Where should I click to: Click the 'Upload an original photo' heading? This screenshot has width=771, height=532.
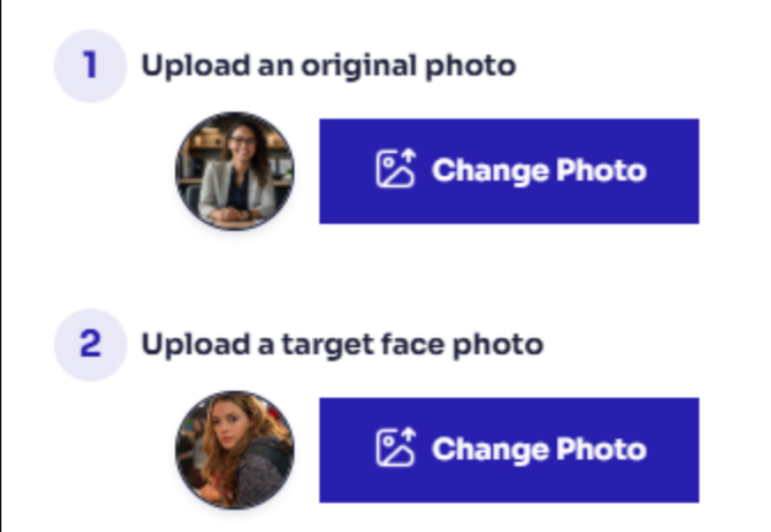(328, 66)
